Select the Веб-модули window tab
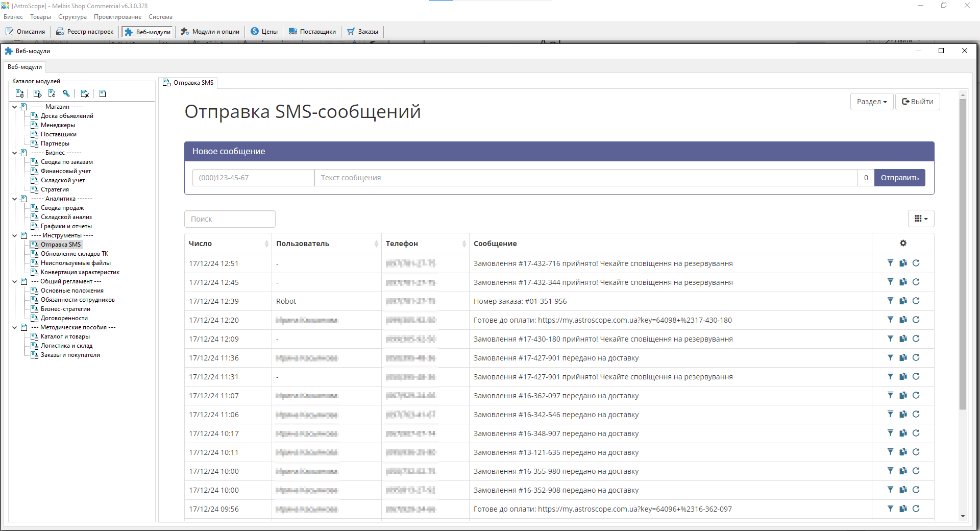 [25, 67]
